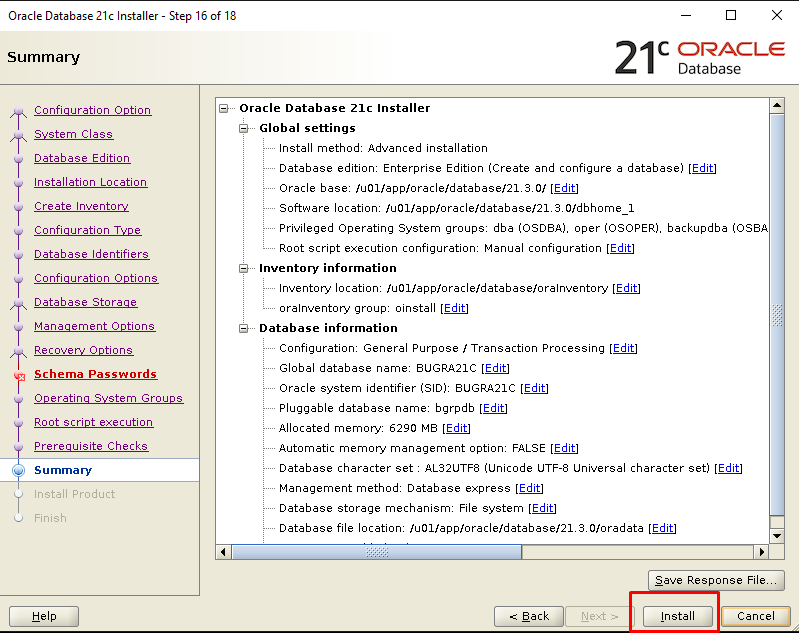Screen dimensions: 799x633
Task: Edit the Pluggable database name
Action: pyautogui.click(x=493, y=408)
